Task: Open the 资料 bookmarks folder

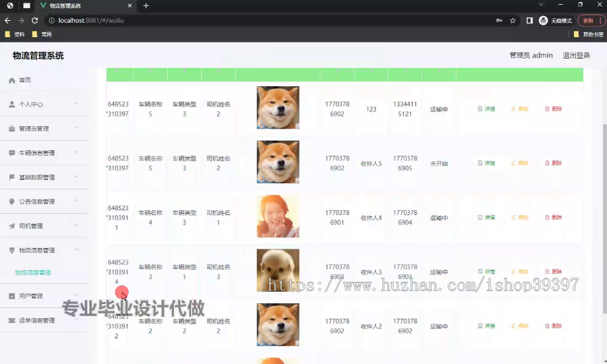Action: (15, 34)
